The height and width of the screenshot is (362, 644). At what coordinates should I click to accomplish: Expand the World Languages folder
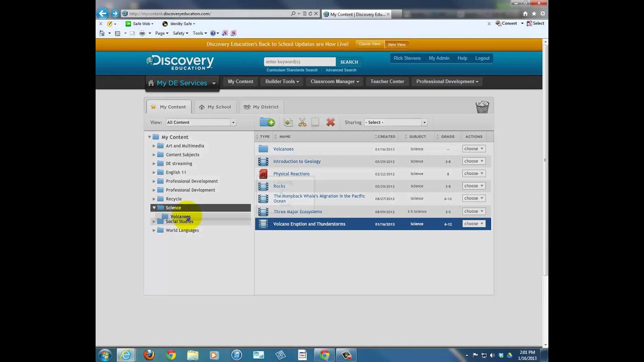(x=154, y=230)
